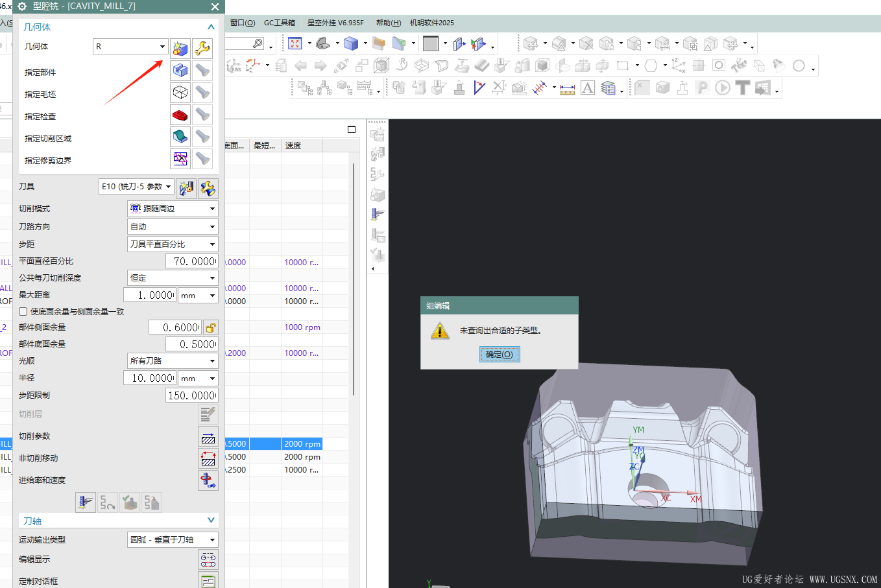
Task: Open non-cutting moves (非切削移动) icon
Action: click(208, 458)
